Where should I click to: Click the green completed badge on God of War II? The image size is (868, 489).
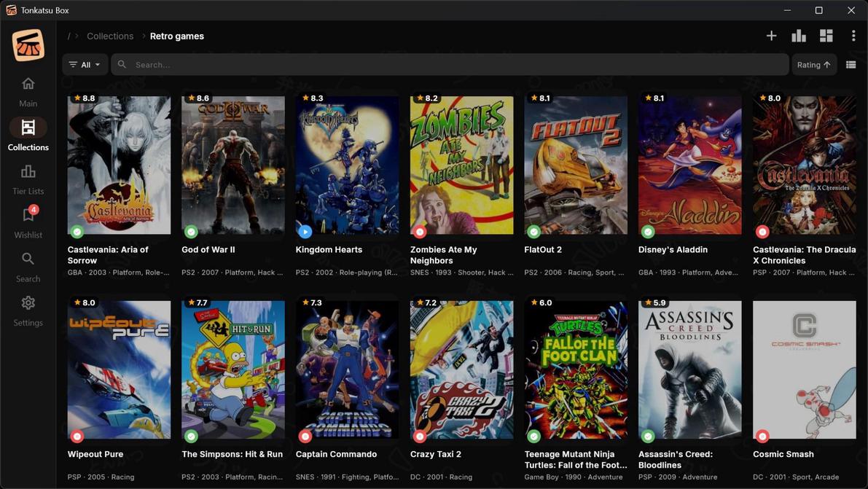click(191, 232)
